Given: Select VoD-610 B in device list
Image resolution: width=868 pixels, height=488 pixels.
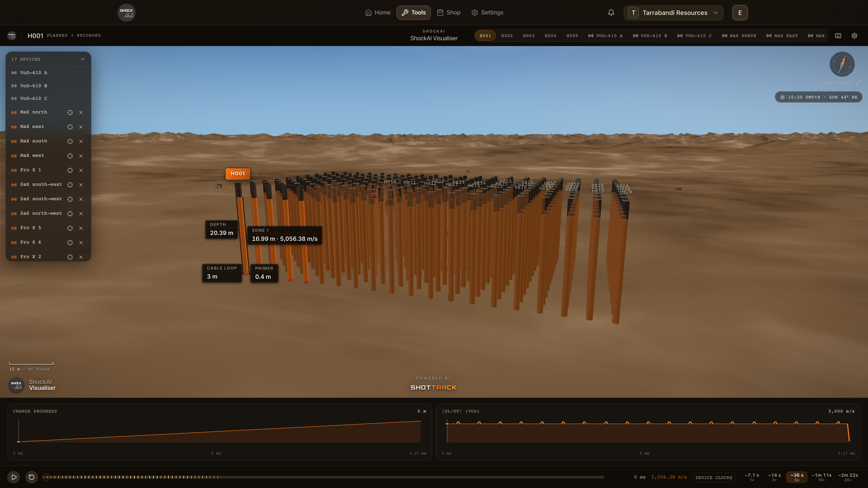Looking at the screenshot, I should [49, 86].
